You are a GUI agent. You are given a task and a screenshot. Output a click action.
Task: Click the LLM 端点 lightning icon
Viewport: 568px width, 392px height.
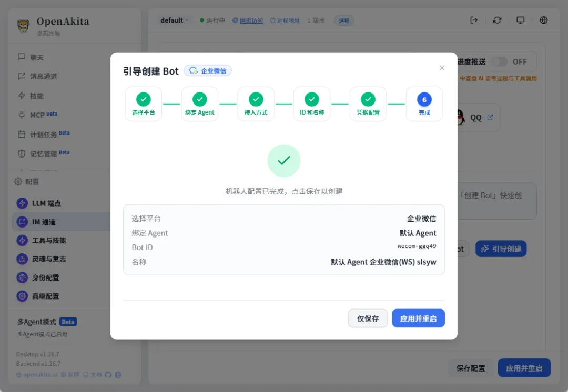point(22,203)
